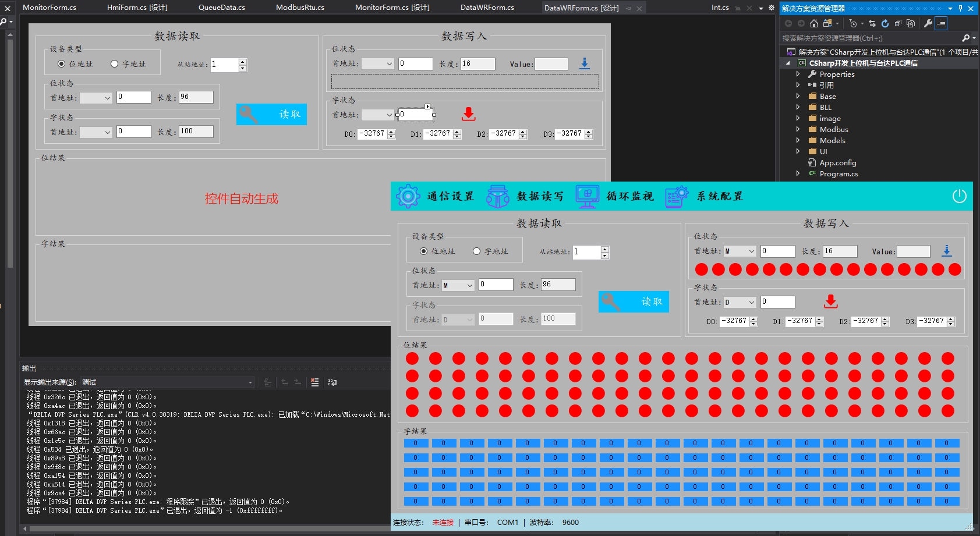
Task: Select 字地址 radio in running app
Action: click(x=476, y=251)
